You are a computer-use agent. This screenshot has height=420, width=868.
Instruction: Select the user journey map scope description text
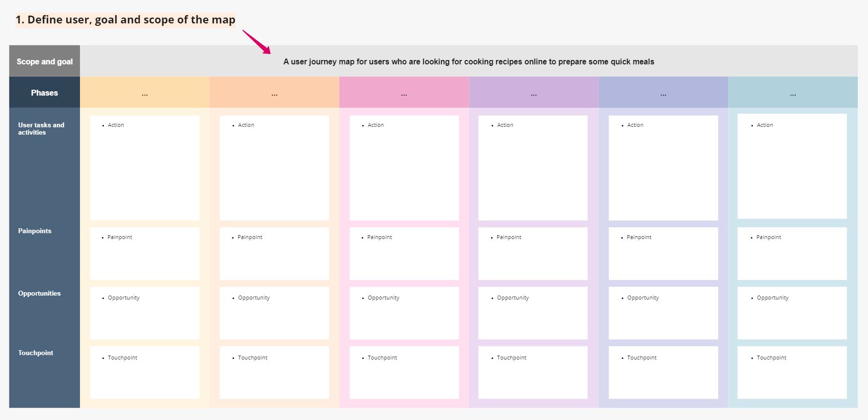click(468, 62)
